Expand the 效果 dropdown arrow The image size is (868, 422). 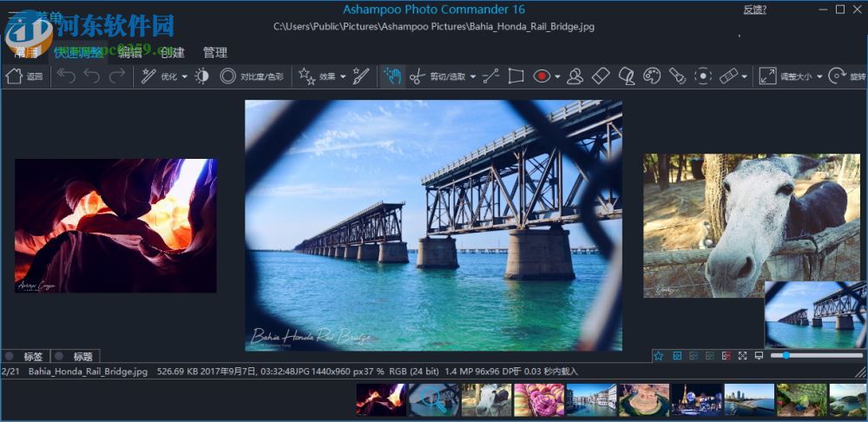pos(343,76)
